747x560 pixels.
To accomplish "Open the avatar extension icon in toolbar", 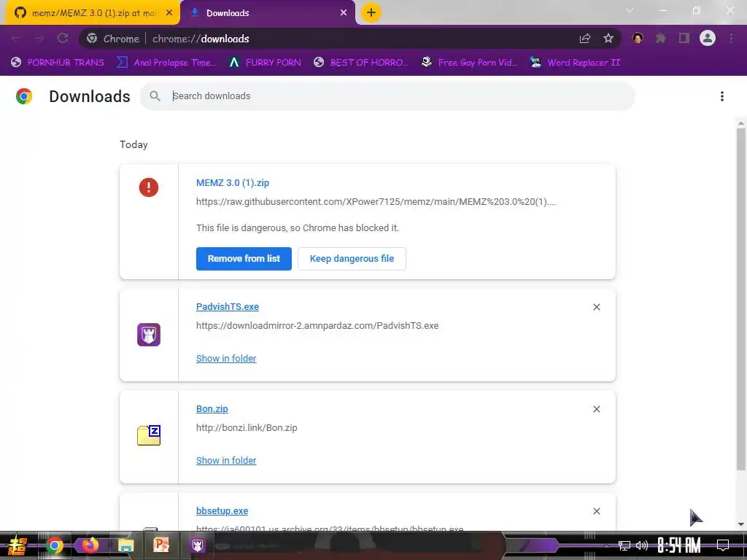I will pos(638,39).
